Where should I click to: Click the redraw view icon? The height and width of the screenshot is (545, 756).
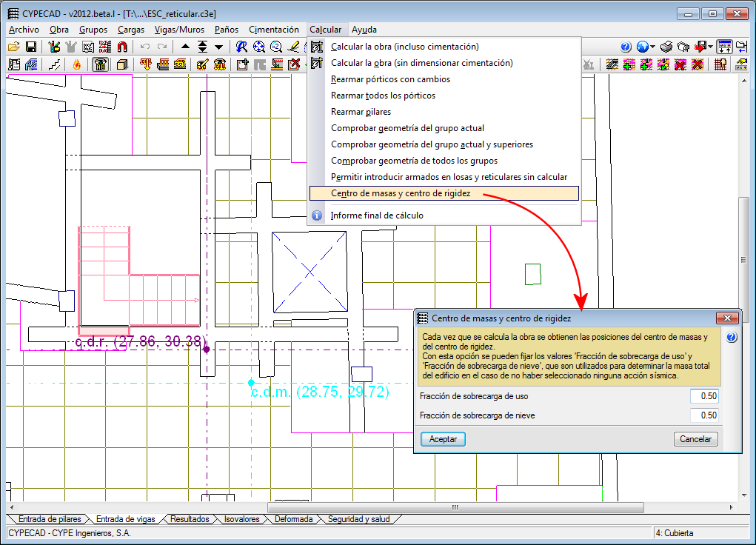pyautogui.click(x=241, y=47)
